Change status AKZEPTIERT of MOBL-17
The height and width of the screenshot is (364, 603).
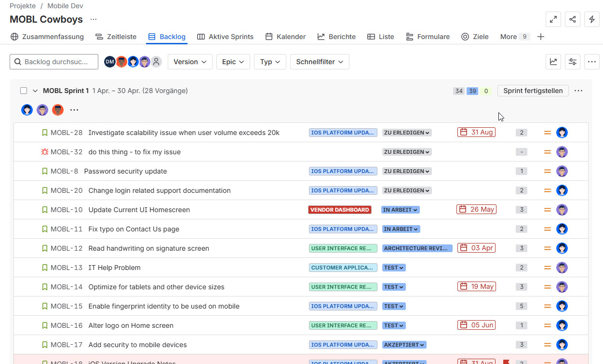tap(404, 345)
